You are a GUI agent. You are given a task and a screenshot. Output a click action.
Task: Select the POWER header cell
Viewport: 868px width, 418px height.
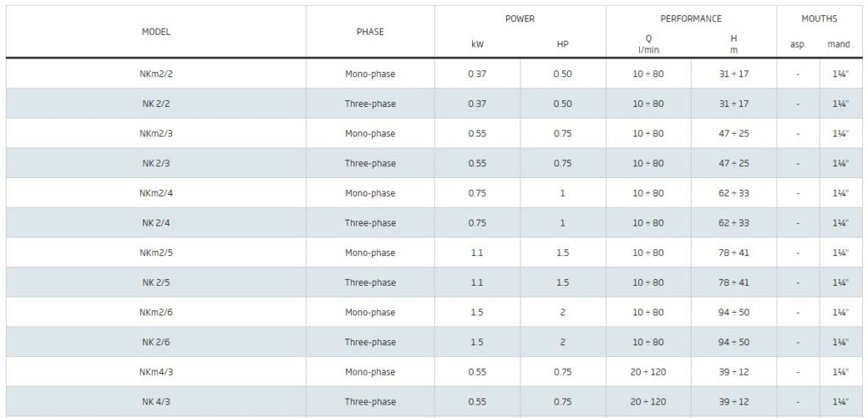(x=520, y=19)
